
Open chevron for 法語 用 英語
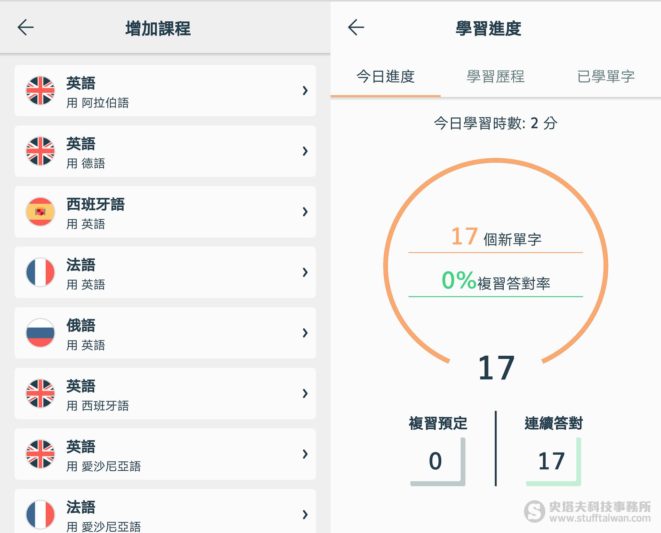click(x=305, y=272)
